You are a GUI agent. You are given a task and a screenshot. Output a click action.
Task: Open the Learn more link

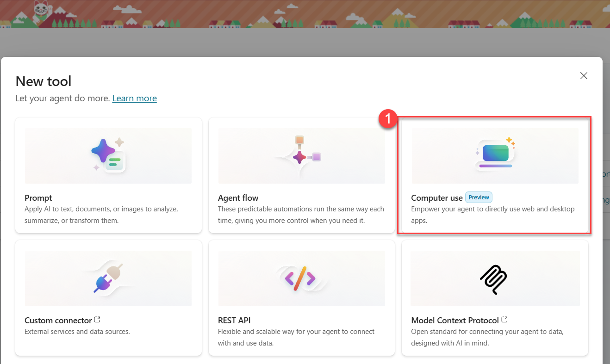(x=134, y=98)
